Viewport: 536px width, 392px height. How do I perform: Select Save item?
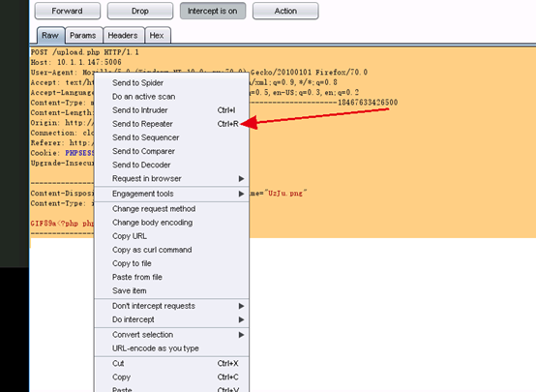(x=171, y=290)
